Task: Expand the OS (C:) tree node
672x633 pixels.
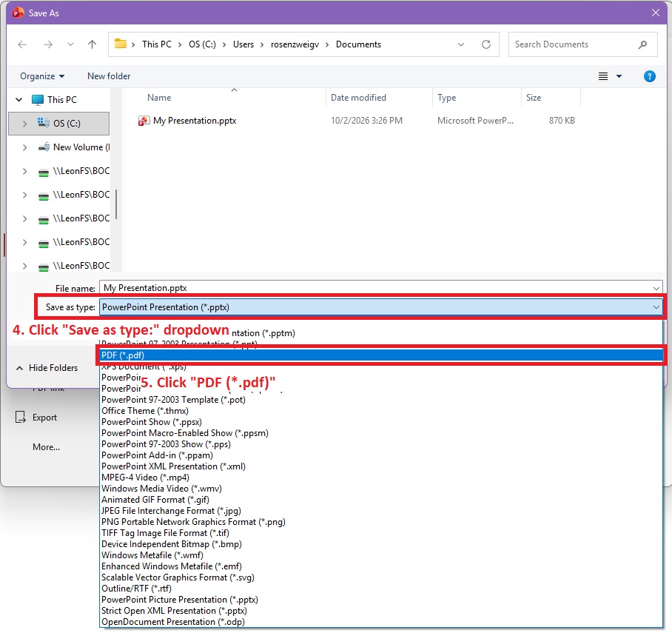Action: (x=24, y=124)
